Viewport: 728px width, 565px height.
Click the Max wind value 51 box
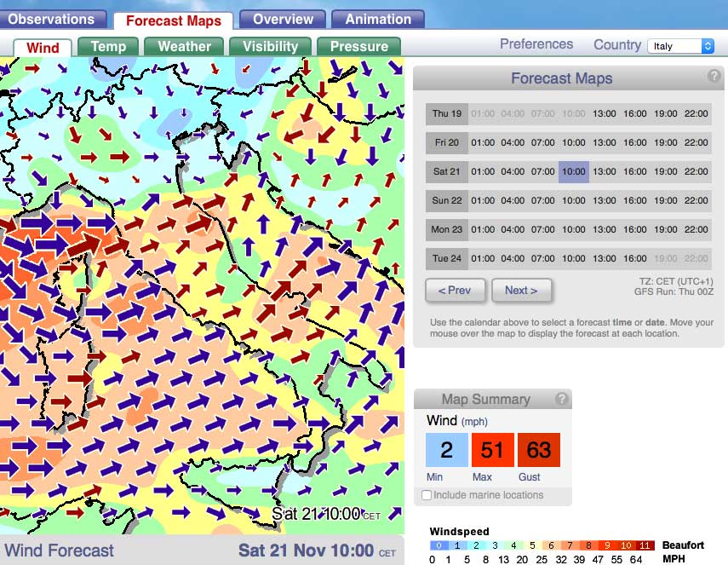click(x=492, y=450)
